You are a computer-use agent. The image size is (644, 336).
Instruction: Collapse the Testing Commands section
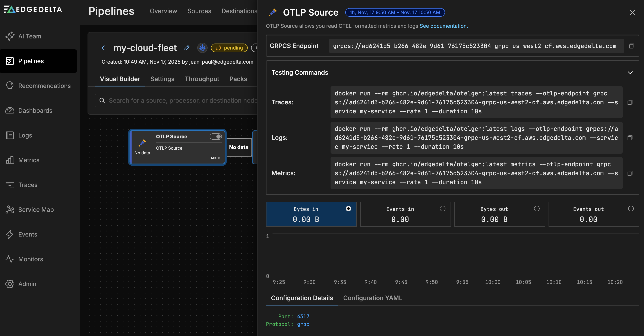click(630, 73)
